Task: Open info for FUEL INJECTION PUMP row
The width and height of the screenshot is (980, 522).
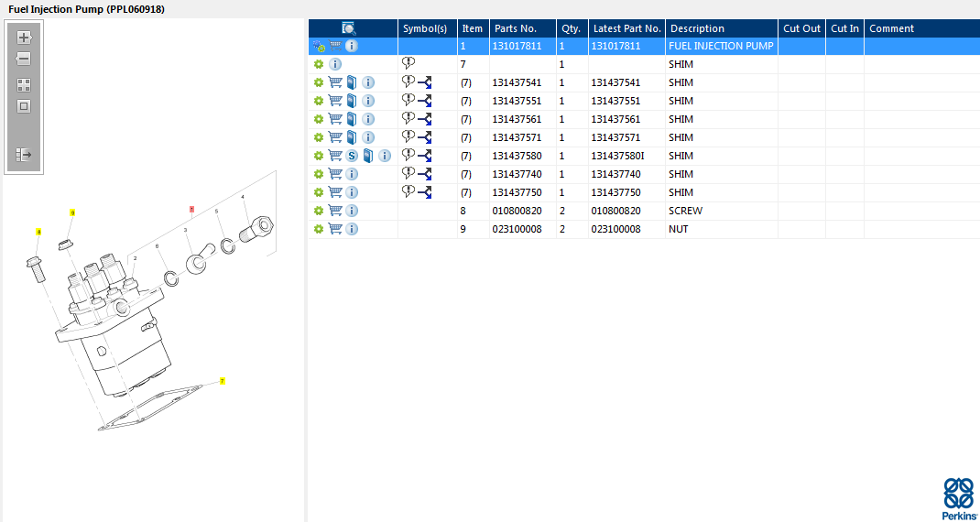Action: pyautogui.click(x=352, y=46)
